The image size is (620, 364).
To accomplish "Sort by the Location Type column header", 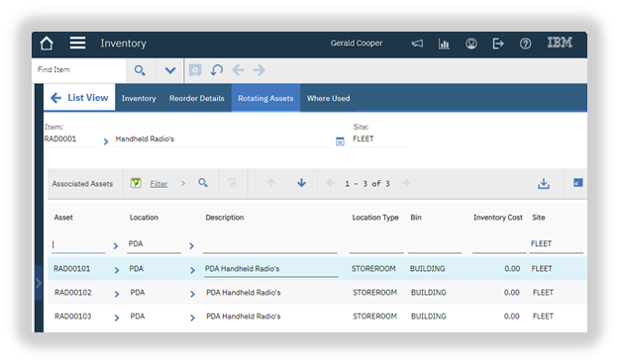I will [x=375, y=218].
